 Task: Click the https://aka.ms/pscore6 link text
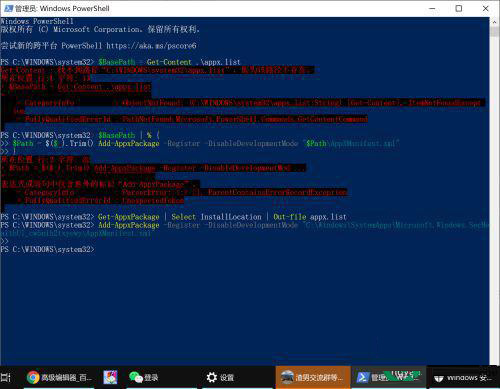(151, 46)
